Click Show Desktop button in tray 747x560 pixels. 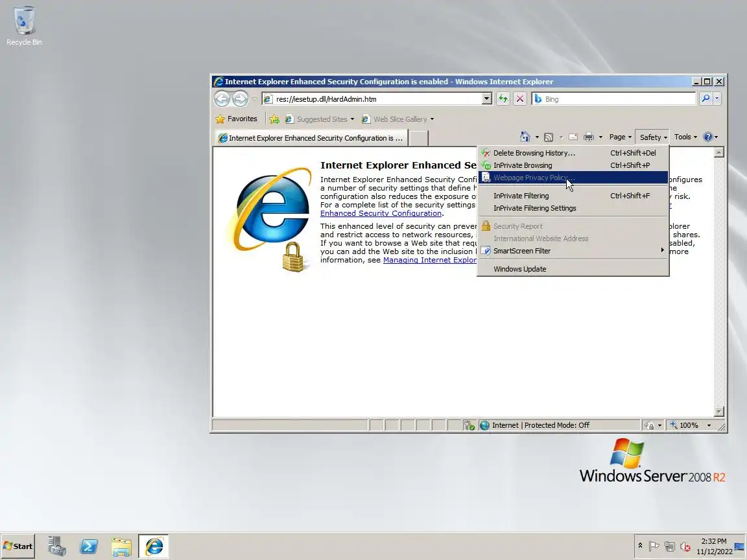coord(740,546)
